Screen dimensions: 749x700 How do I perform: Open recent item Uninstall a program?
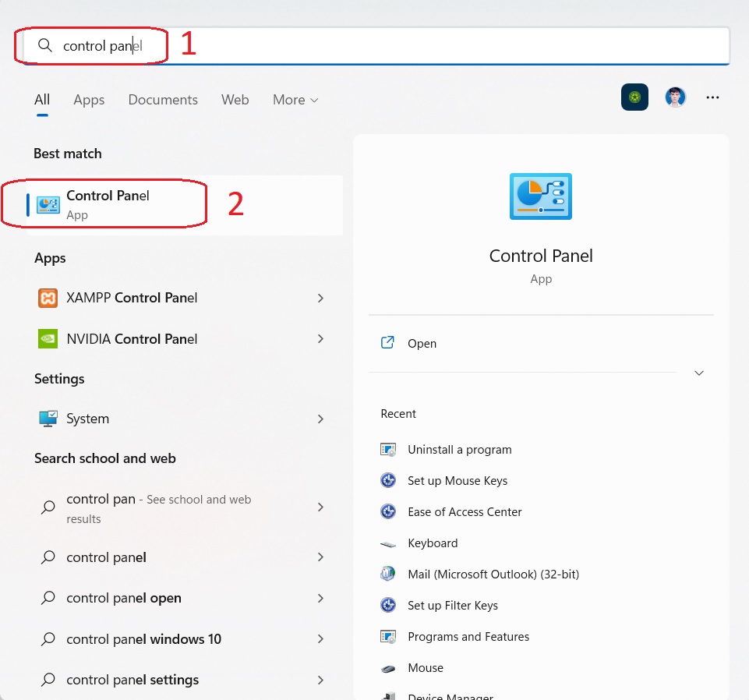pyautogui.click(x=459, y=450)
